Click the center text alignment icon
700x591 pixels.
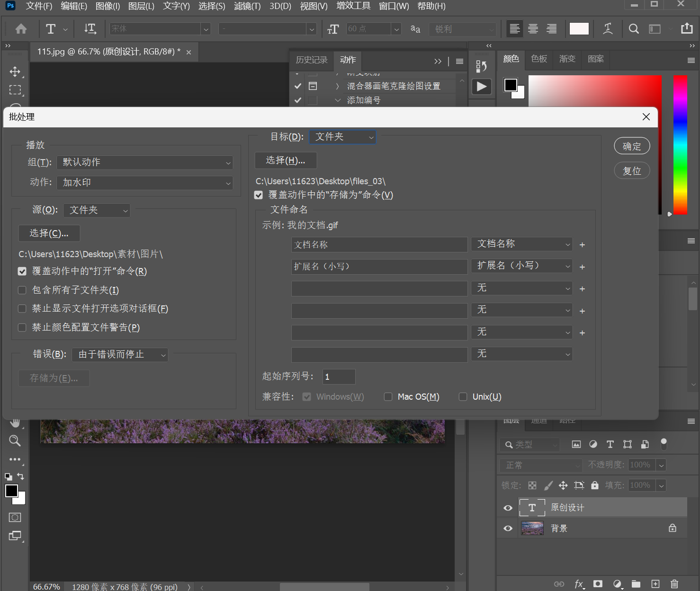coord(533,29)
